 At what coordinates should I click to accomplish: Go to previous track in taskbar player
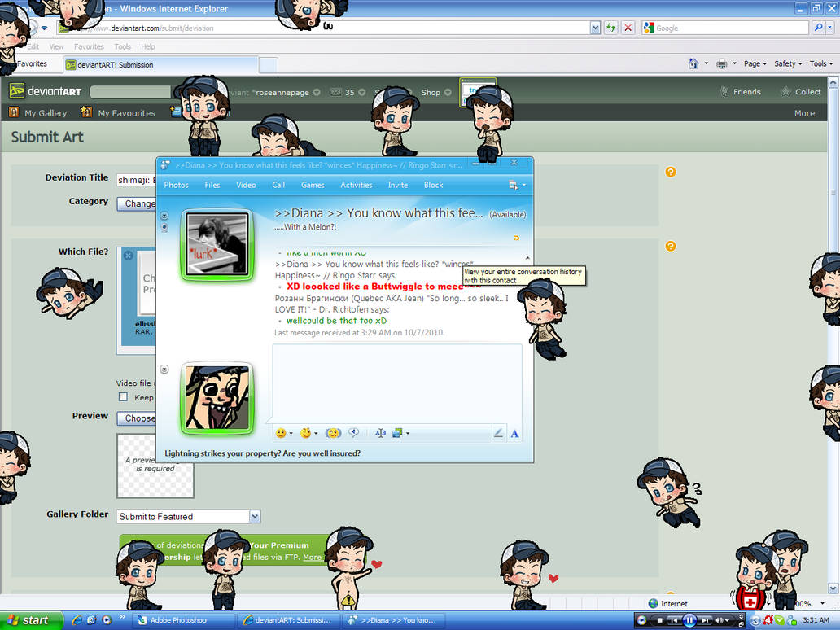674,620
